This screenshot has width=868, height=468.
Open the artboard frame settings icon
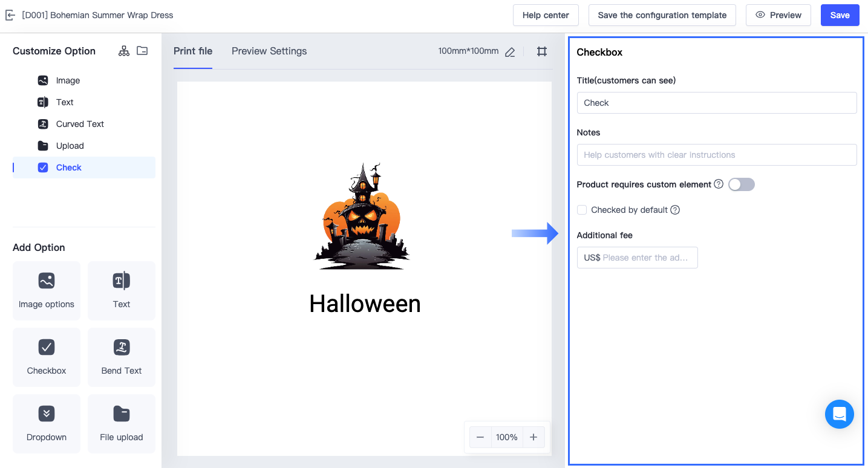(541, 51)
